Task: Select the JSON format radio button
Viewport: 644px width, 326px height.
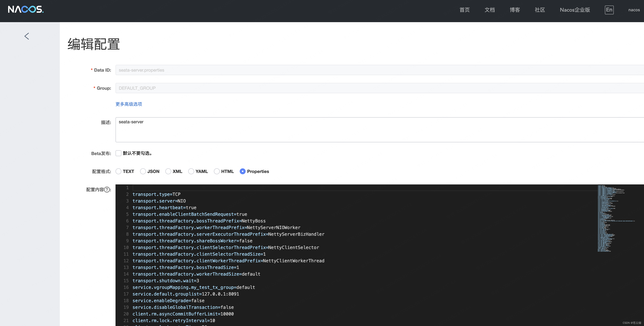Action: (143, 171)
